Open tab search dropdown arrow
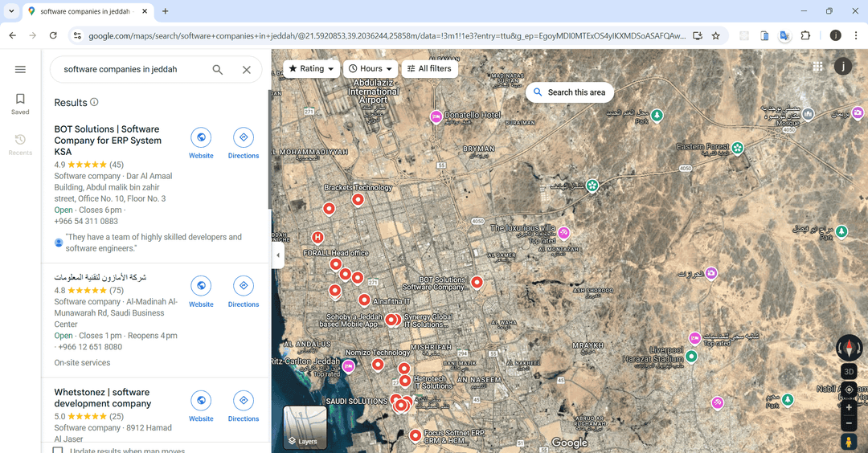 (x=11, y=11)
